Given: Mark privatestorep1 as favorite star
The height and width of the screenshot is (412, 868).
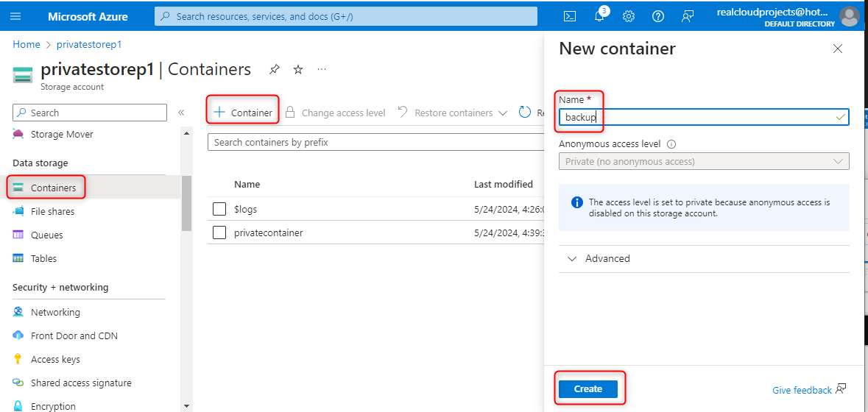Looking at the screenshot, I should (298, 69).
